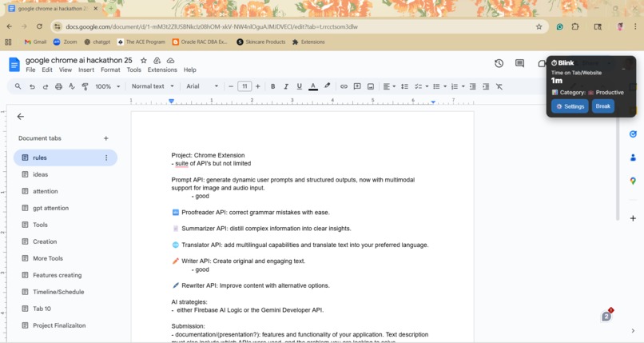Image resolution: width=644 pixels, height=343 pixels.
Task: Open line and paragraph spacing options
Action: (x=404, y=86)
